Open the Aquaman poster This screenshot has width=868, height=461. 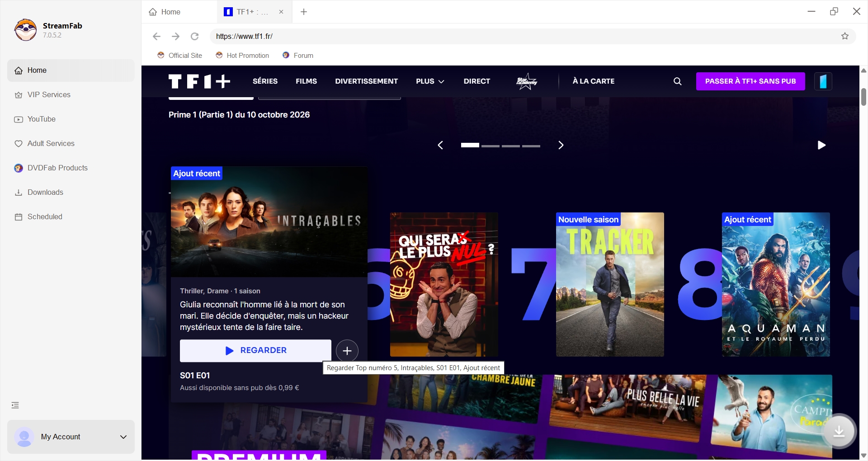click(776, 285)
